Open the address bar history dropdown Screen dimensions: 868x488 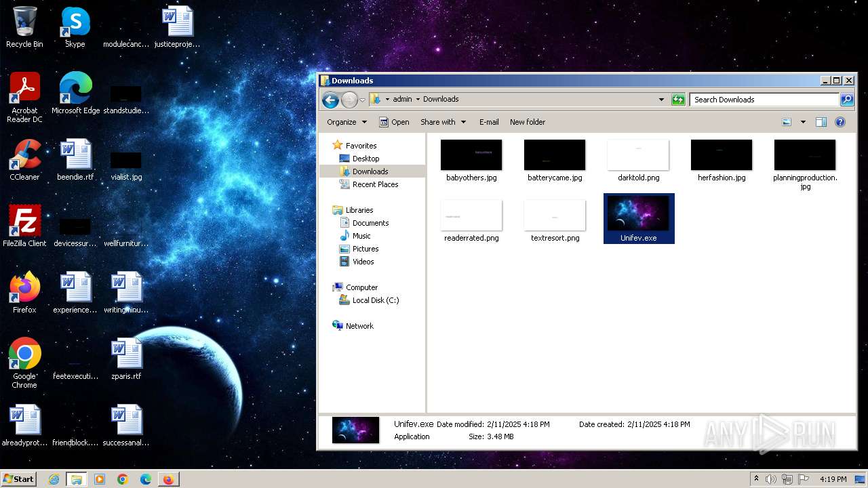coord(661,100)
